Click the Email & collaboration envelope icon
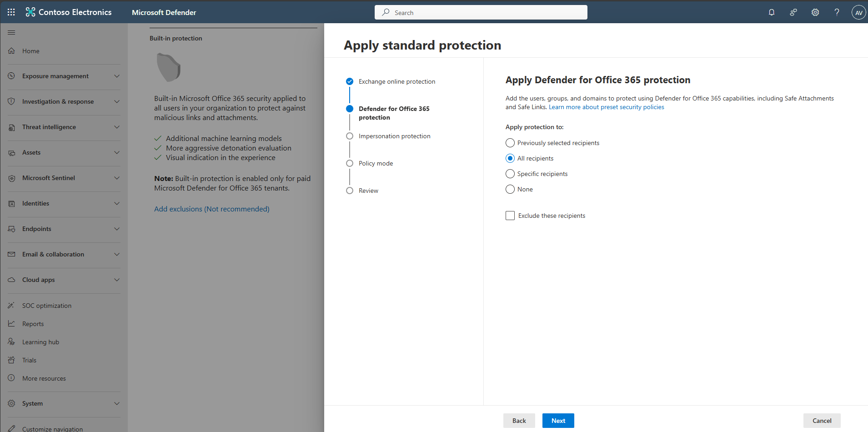The width and height of the screenshot is (868, 432). [11, 254]
